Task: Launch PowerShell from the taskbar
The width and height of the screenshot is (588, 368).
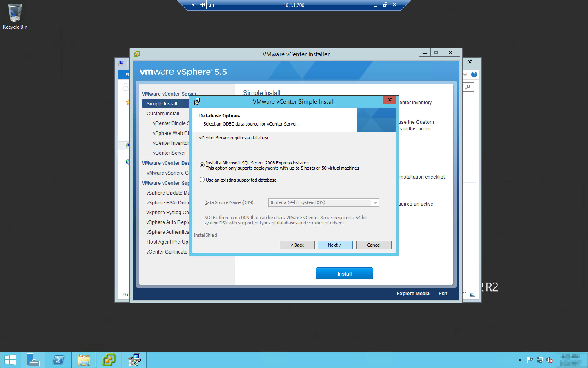Action: pyautogui.click(x=58, y=360)
